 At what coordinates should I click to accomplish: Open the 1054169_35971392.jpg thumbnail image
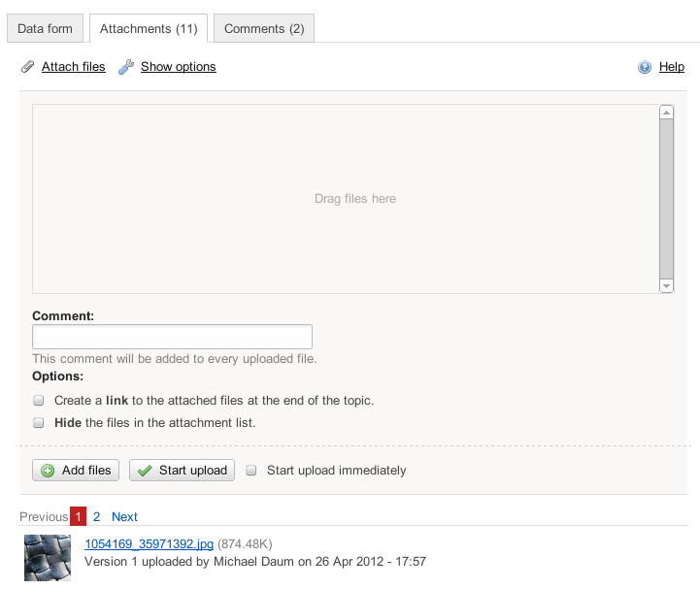48,557
